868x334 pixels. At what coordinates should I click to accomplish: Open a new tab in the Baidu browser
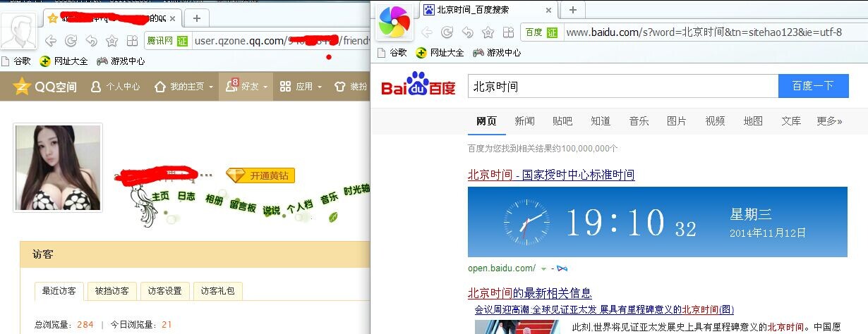573,10
